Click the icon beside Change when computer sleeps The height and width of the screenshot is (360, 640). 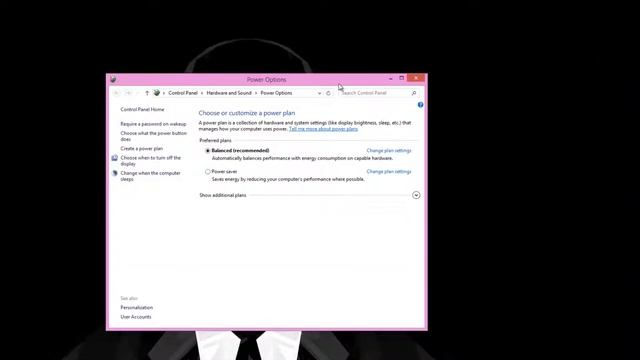click(x=115, y=173)
